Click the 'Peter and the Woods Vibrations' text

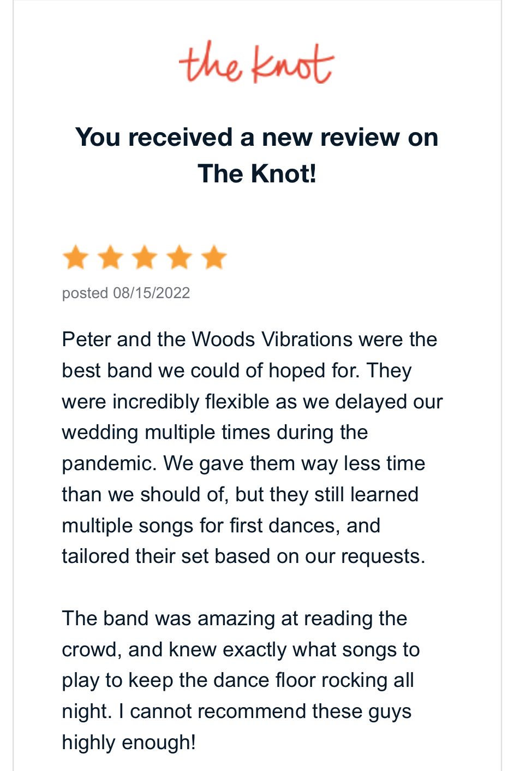[x=207, y=340]
